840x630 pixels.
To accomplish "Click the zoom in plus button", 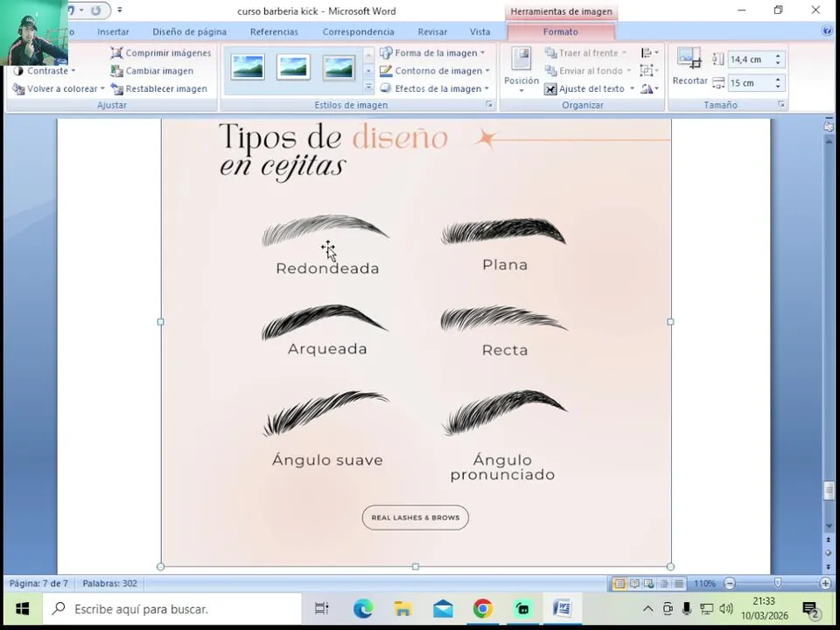I will pyautogui.click(x=825, y=584).
